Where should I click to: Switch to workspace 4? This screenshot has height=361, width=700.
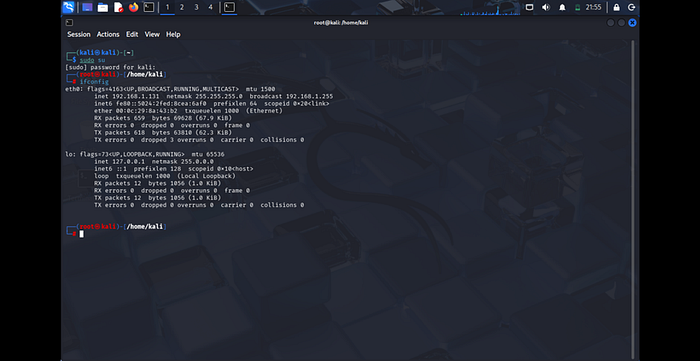pyautogui.click(x=210, y=7)
